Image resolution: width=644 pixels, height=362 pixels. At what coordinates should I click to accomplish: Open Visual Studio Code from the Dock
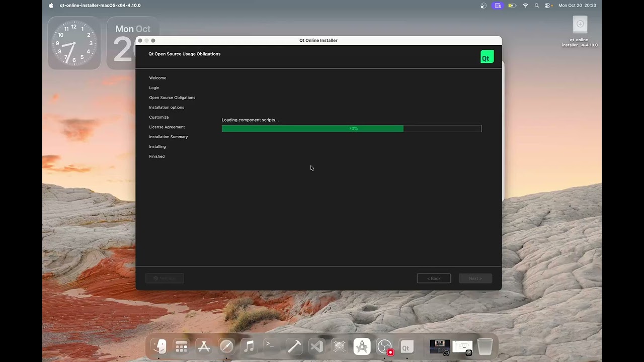pos(316,346)
